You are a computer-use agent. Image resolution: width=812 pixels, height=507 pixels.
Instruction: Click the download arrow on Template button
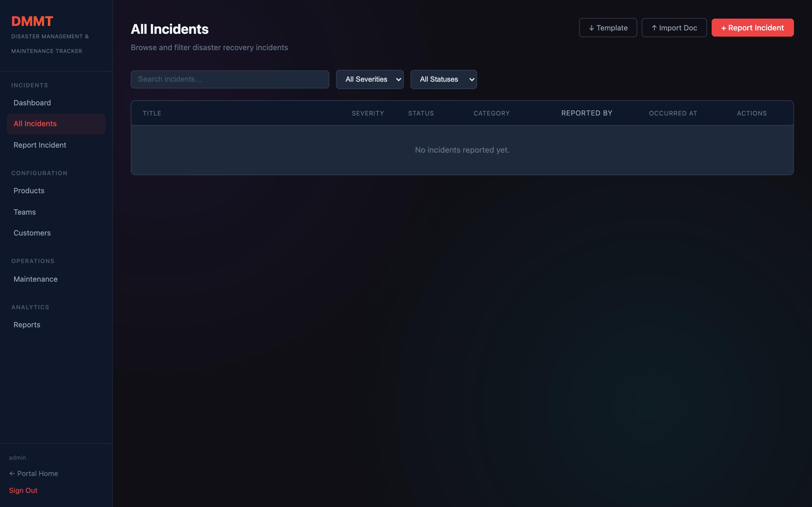point(592,28)
